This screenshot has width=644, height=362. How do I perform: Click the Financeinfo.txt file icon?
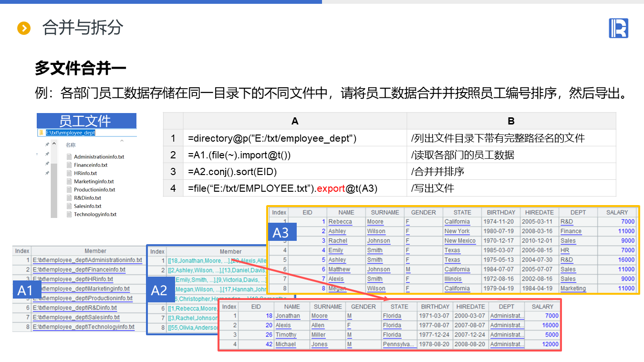click(x=70, y=165)
